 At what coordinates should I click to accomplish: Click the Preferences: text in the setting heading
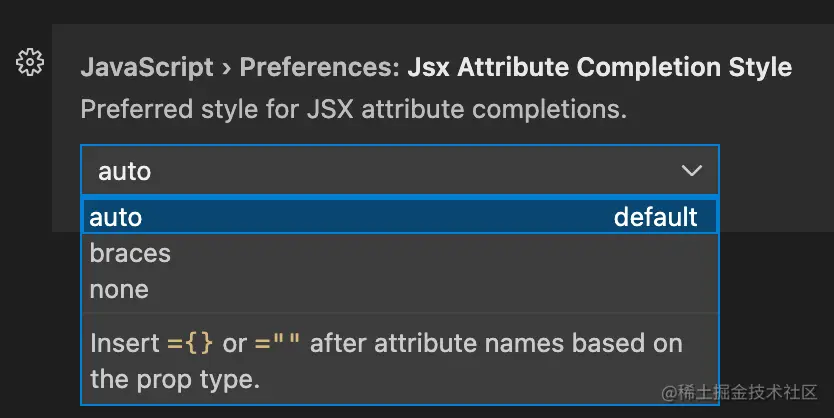(319, 68)
